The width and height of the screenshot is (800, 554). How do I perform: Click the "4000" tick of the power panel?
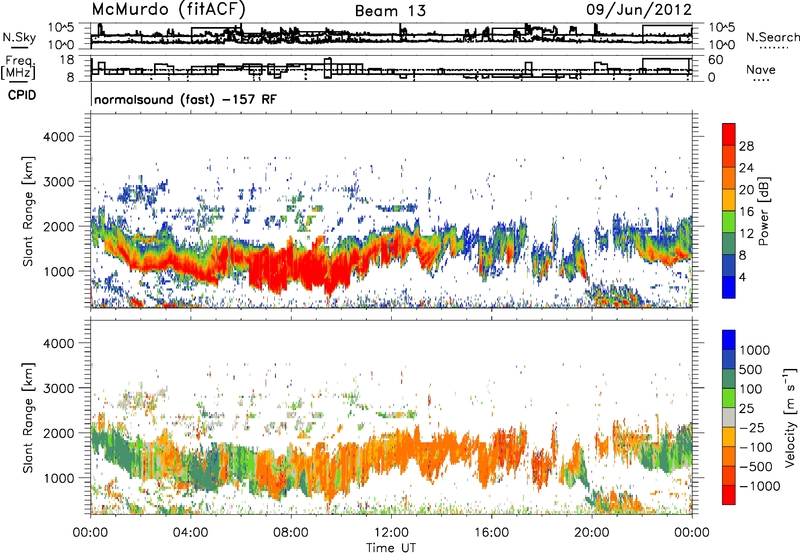pyautogui.click(x=58, y=137)
